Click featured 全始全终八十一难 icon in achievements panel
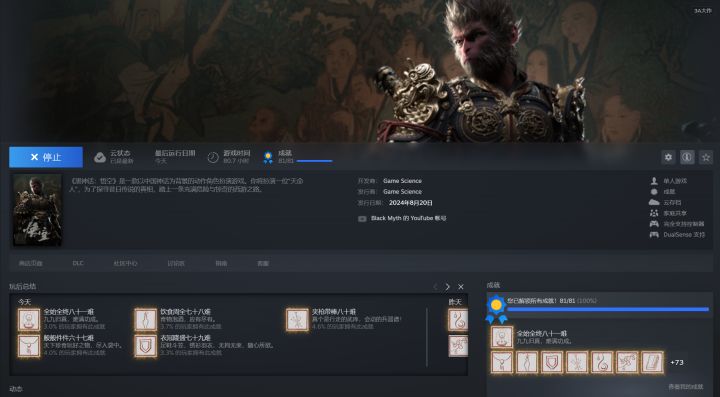This screenshot has height=397, width=720. (502, 337)
